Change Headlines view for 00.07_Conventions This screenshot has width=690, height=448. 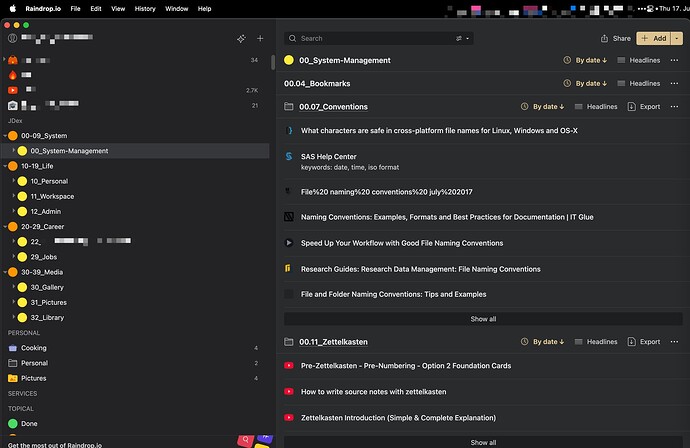[x=596, y=107]
